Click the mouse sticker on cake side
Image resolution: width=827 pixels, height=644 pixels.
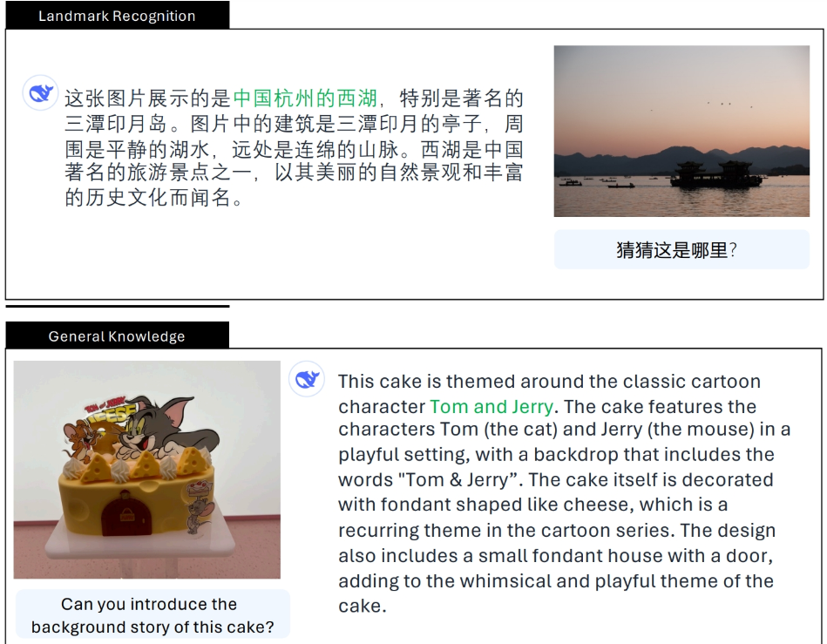200,506
